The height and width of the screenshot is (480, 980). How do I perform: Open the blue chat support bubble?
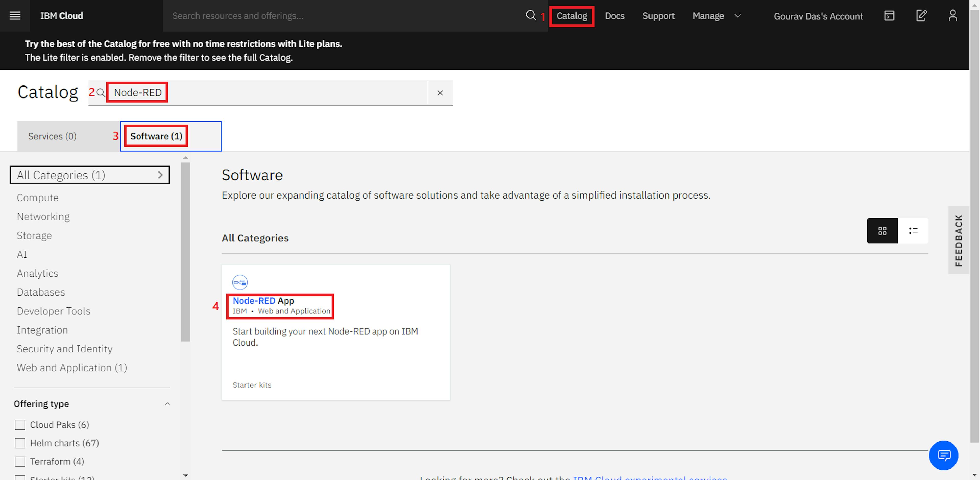pos(944,455)
